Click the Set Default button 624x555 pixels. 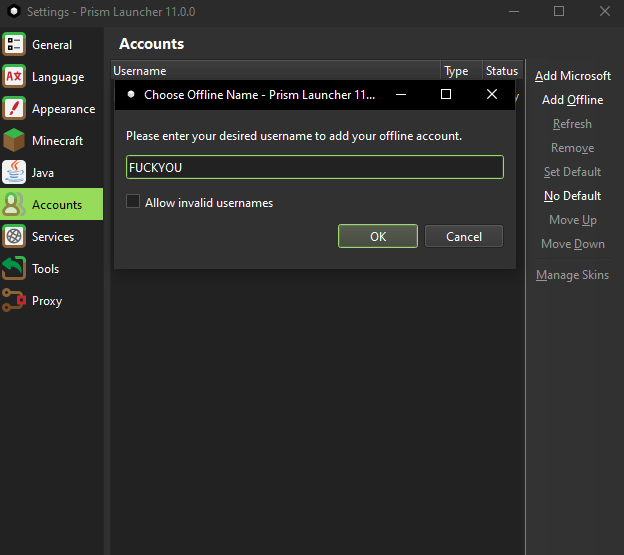572,171
